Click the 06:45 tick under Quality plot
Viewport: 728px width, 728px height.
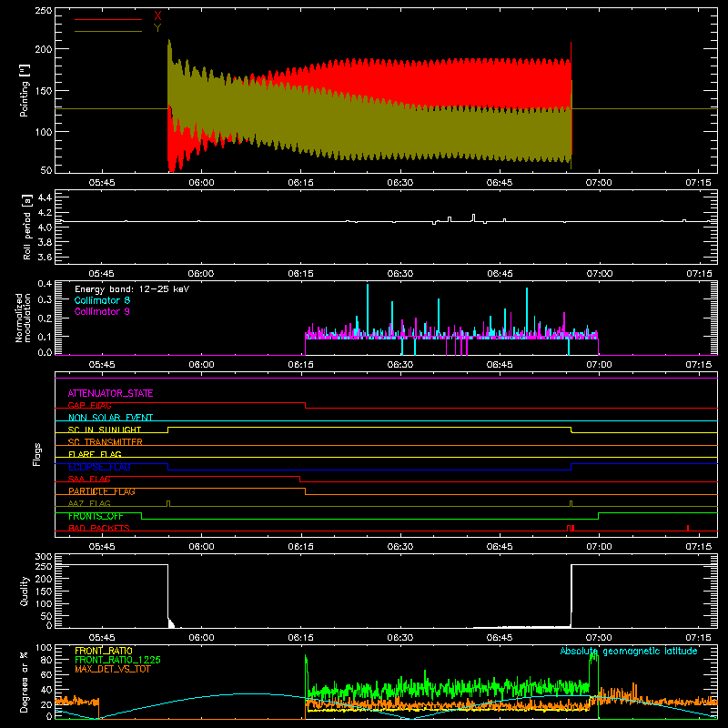500,638
